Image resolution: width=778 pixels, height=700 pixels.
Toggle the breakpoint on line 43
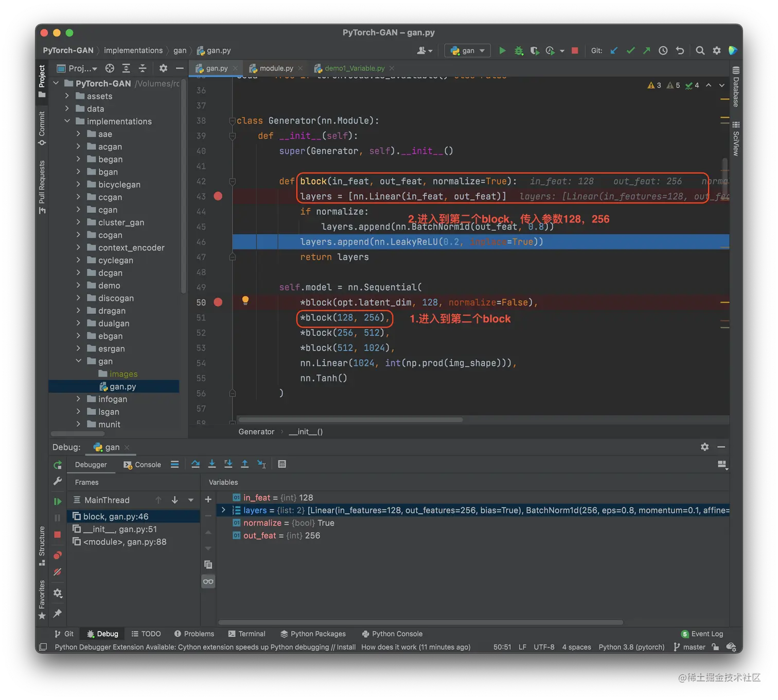[x=218, y=196]
